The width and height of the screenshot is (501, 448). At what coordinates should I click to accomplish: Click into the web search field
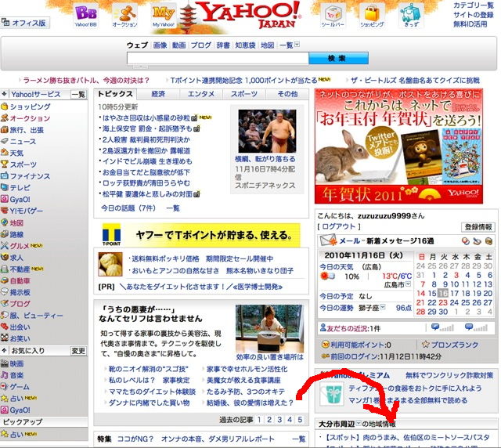click(218, 58)
